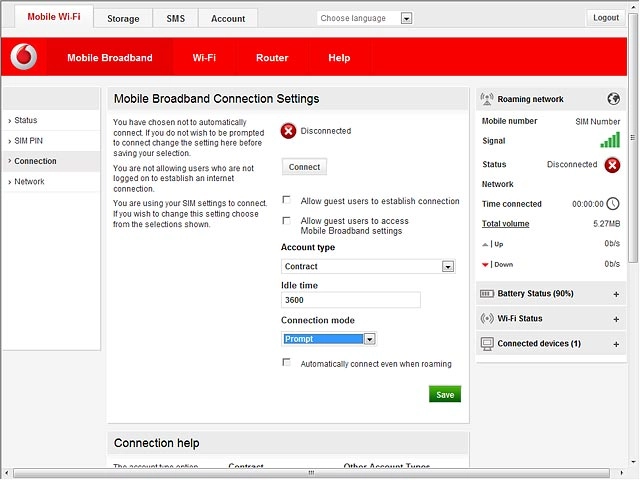Click the Wi-Fi Status signal icon
This screenshot has height=480, width=640.
(x=487, y=318)
